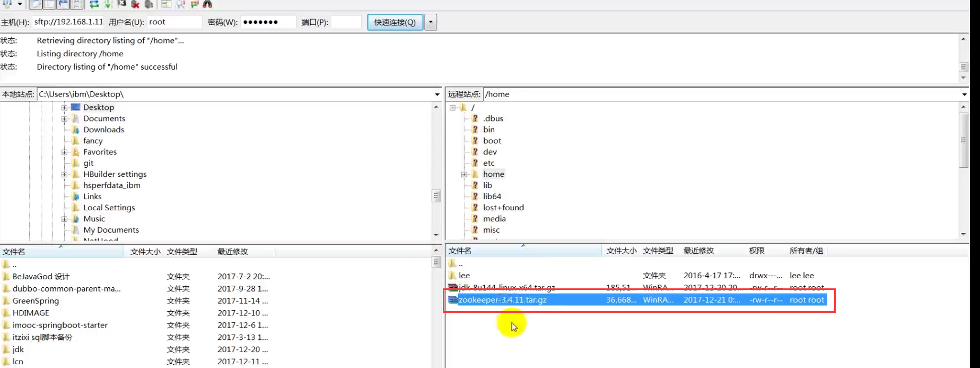The width and height of the screenshot is (980, 368).
Task: Select lost+found in remote tree
Action: (503, 208)
